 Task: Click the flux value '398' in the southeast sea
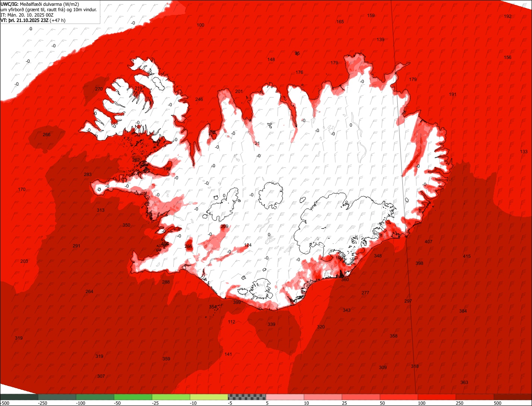[x=419, y=264]
